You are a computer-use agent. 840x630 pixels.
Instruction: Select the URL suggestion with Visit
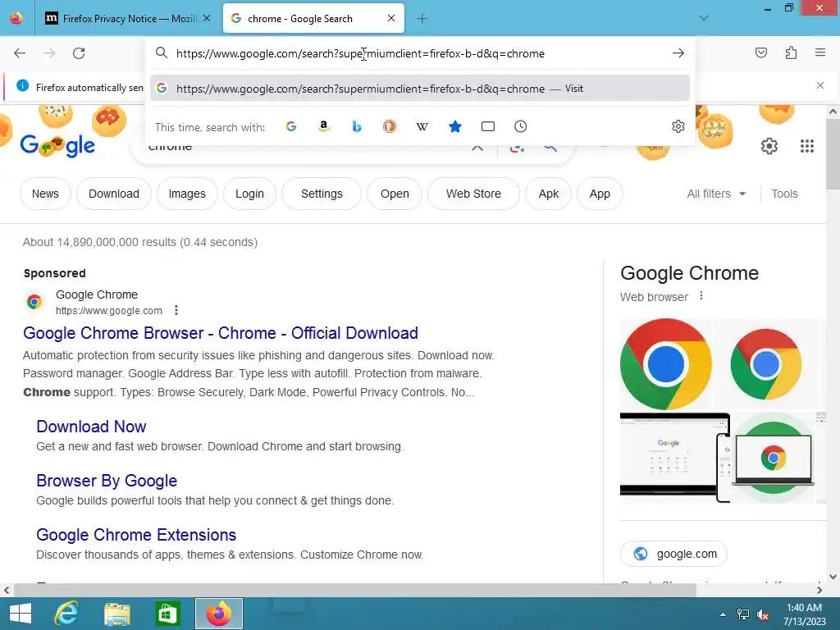[419, 89]
